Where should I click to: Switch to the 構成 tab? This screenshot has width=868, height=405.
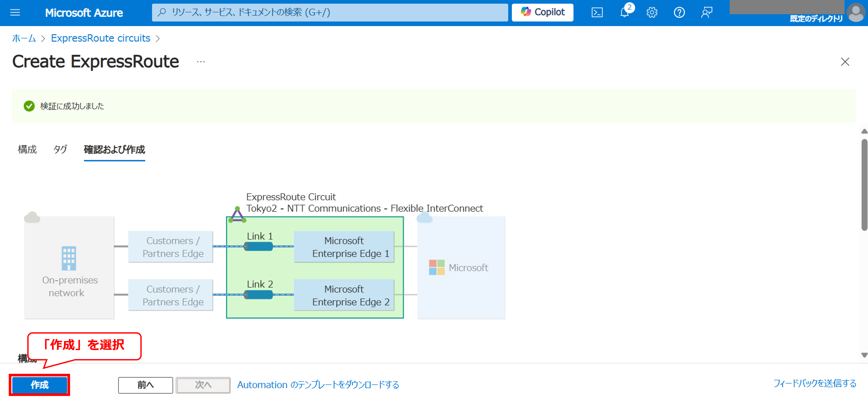[27, 149]
